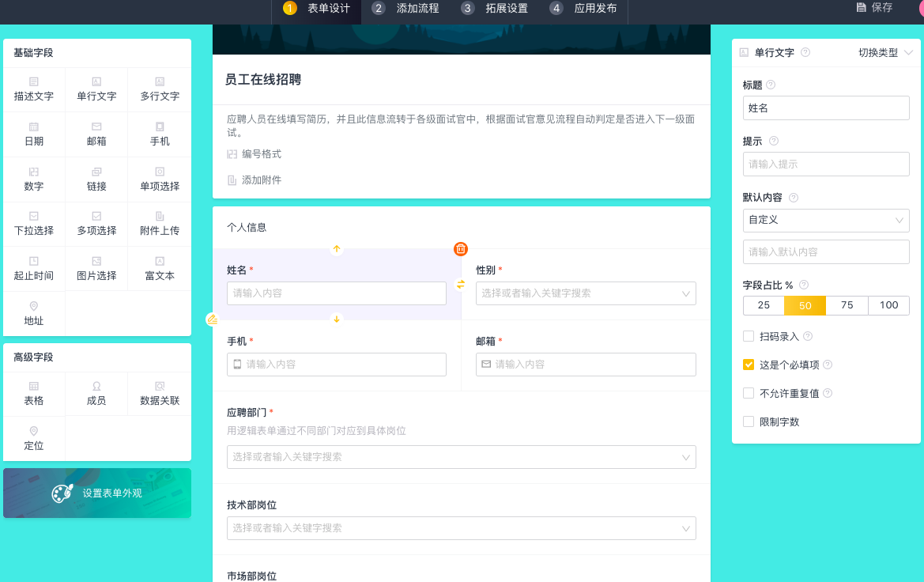Add a 附件上传 field
This screenshot has width=924, height=582.
click(160, 224)
